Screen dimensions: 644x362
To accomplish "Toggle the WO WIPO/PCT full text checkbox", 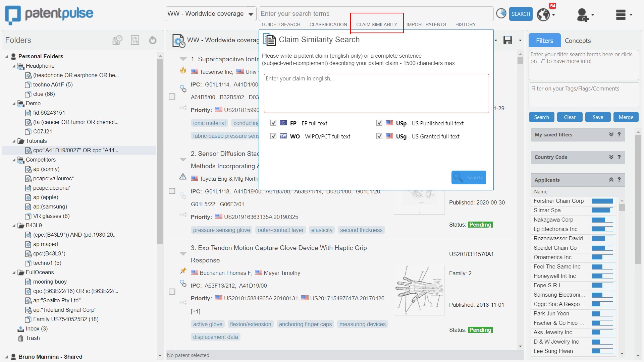I will point(273,136).
